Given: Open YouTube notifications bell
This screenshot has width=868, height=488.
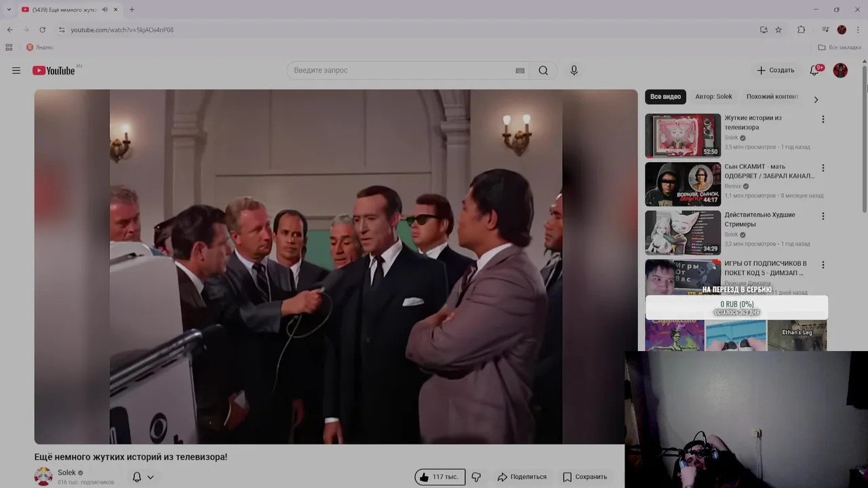Looking at the screenshot, I should (x=814, y=70).
